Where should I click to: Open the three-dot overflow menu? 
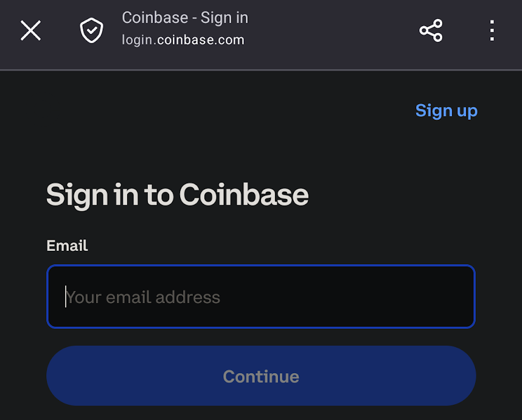click(x=492, y=30)
